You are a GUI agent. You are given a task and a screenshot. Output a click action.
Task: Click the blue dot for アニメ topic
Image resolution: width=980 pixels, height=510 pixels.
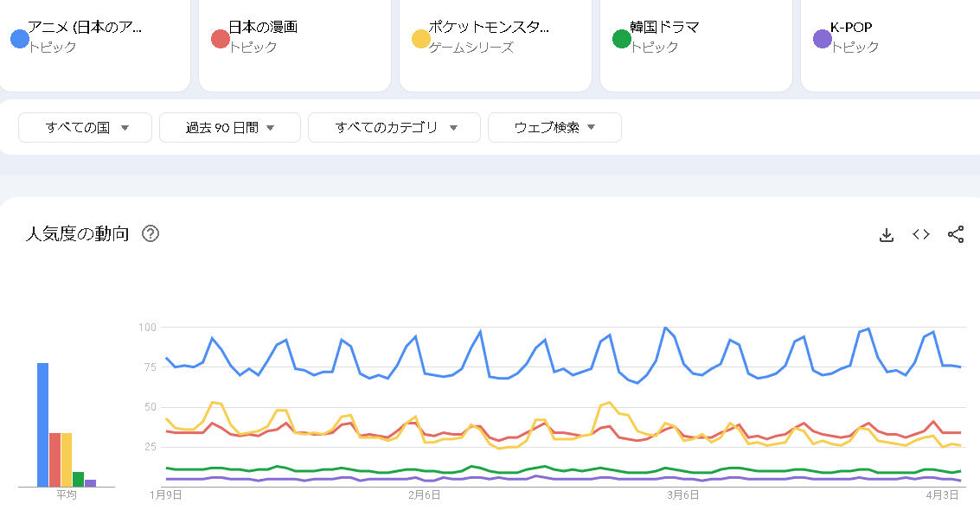[20, 39]
